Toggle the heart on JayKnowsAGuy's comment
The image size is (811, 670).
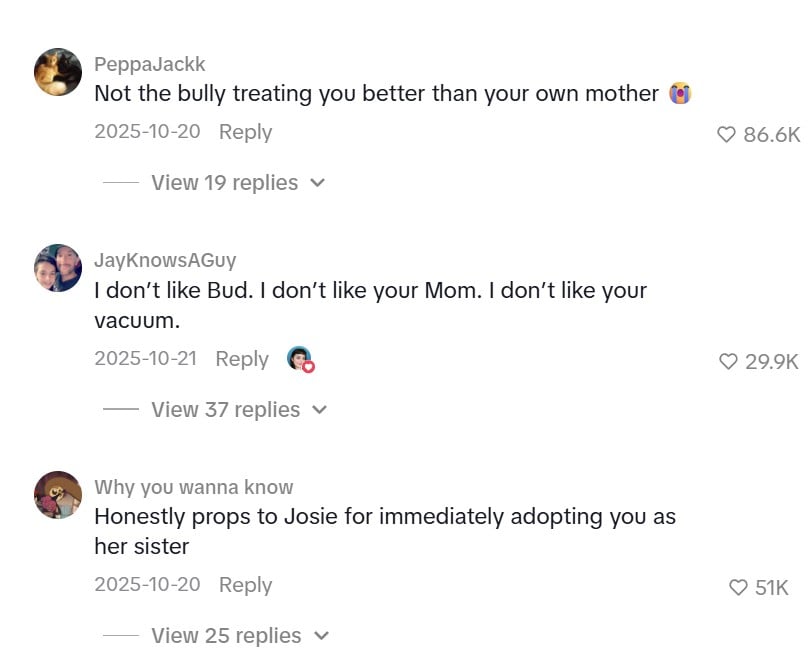(x=729, y=362)
